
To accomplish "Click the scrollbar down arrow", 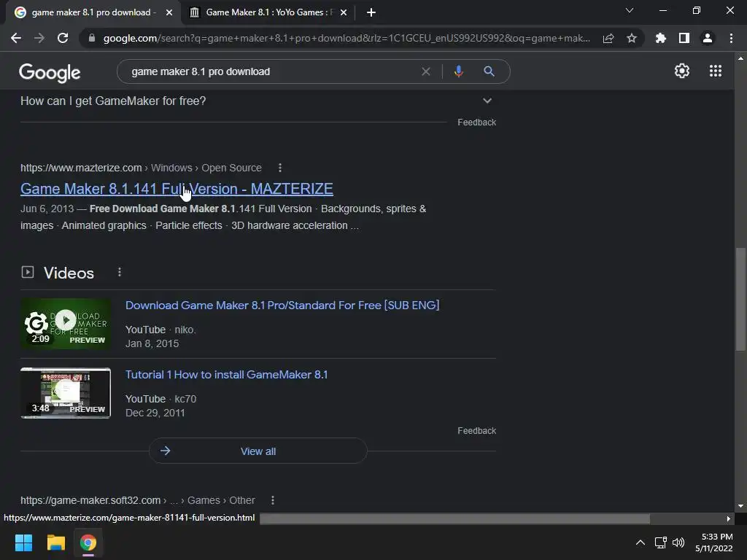I will 740,506.
